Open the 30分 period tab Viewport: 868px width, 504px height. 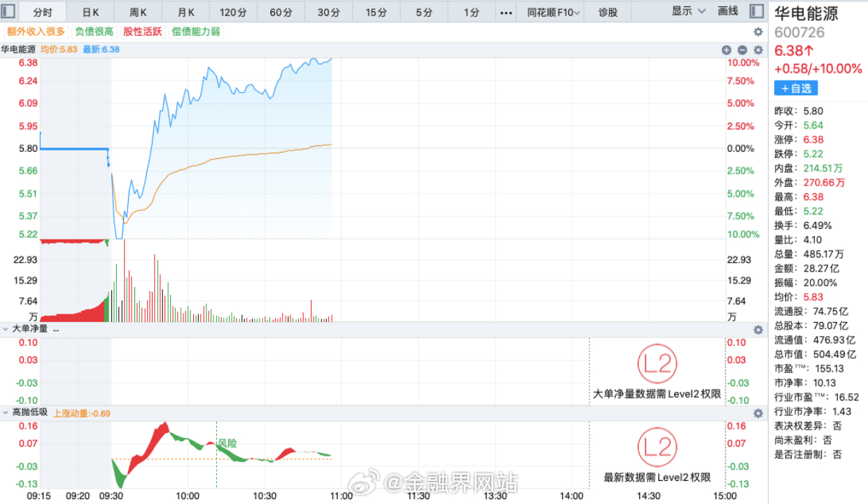[328, 12]
